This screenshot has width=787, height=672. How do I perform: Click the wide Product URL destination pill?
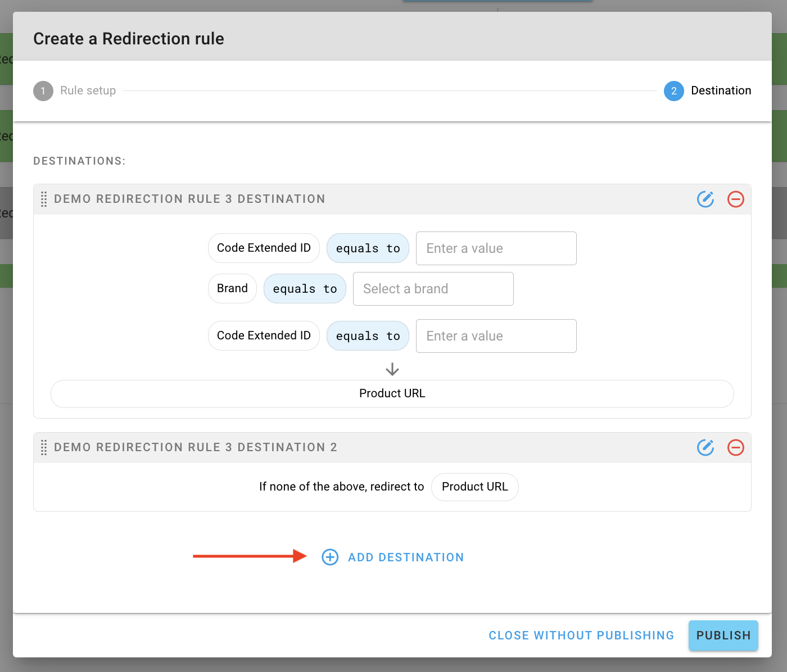[392, 394]
